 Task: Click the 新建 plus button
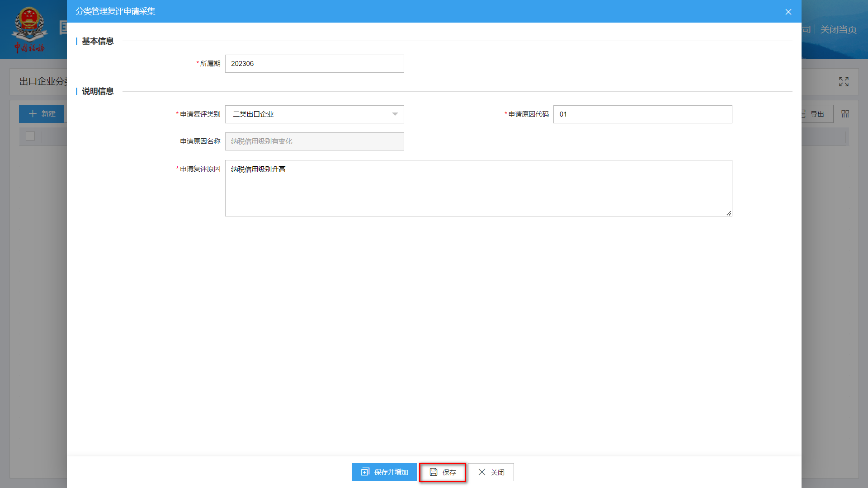click(x=42, y=114)
